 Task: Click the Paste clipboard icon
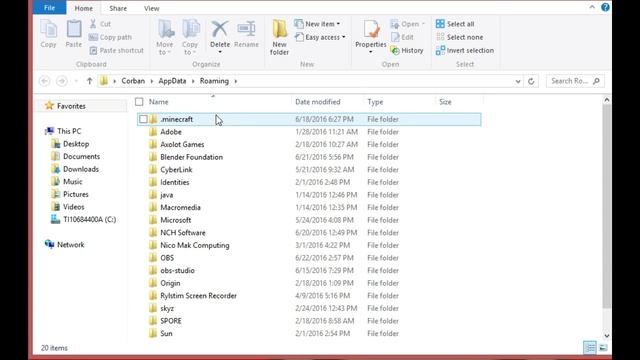(74, 29)
